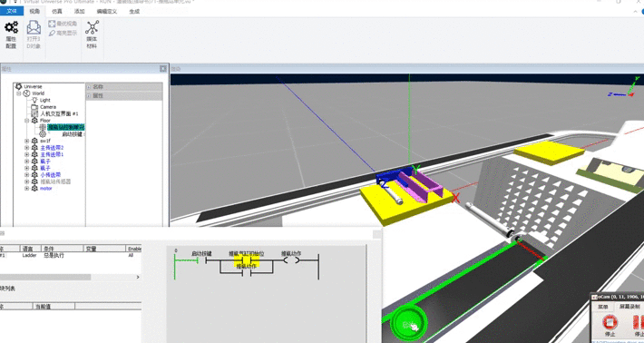Select 人机交互界面 #1 tree item

[x=59, y=113]
